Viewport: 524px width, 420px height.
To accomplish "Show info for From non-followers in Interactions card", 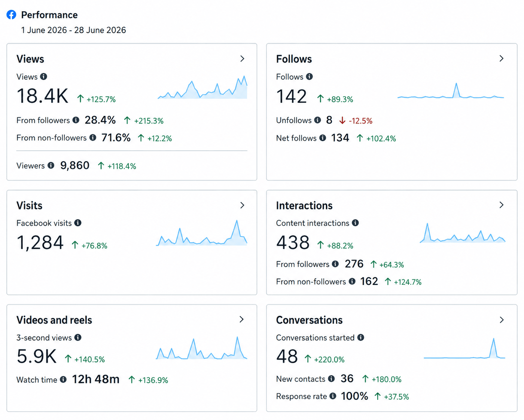I will pos(352,281).
